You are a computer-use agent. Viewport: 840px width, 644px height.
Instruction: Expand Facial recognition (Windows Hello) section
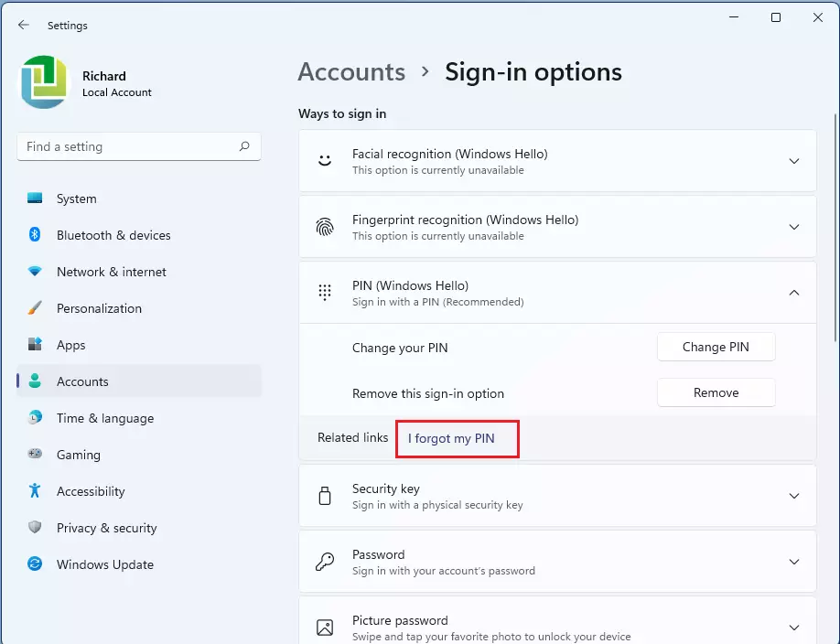coord(793,161)
